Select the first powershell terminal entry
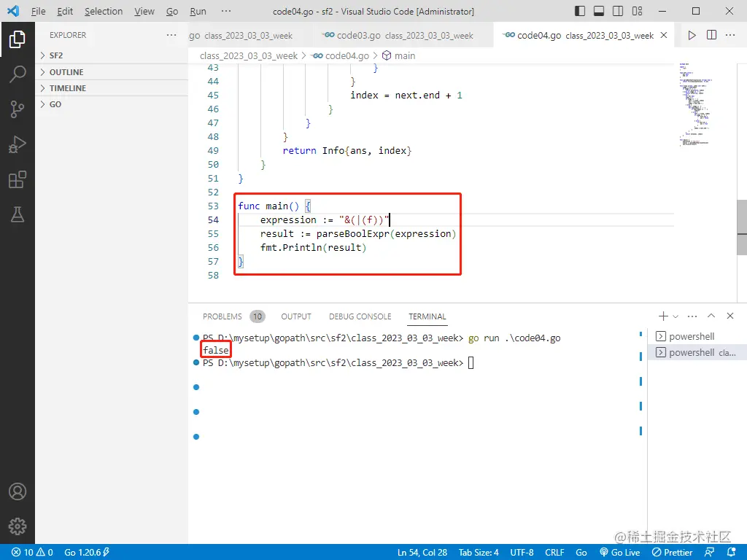 [697, 336]
